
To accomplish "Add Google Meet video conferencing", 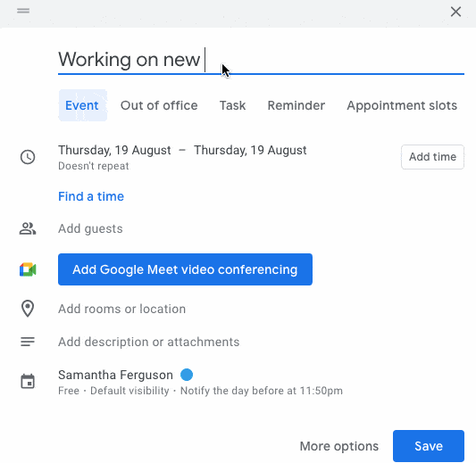I will click(x=185, y=269).
